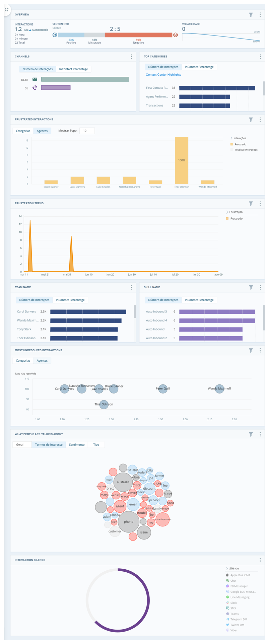Open the Most Unresolved Interactions options menu
The width and height of the screenshot is (269, 644).
[260, 350]
